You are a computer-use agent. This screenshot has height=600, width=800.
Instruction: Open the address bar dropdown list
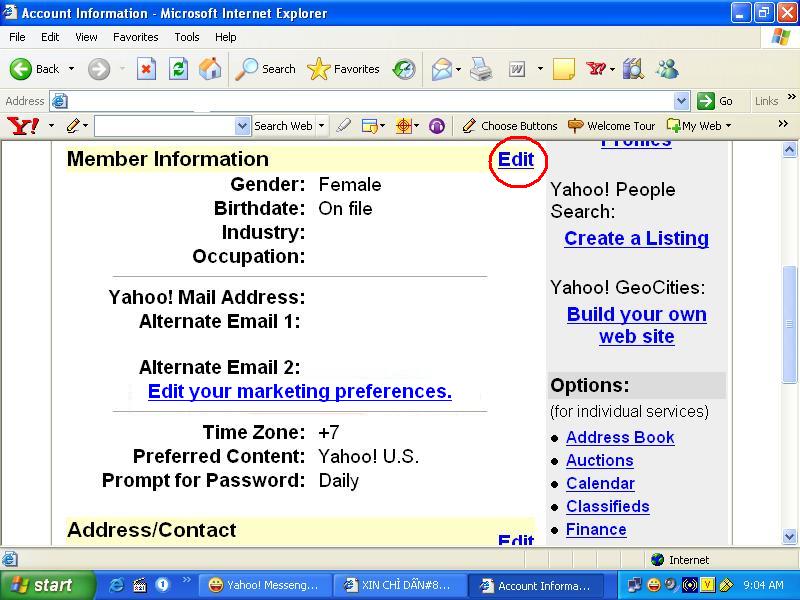(x=682, y=101)
